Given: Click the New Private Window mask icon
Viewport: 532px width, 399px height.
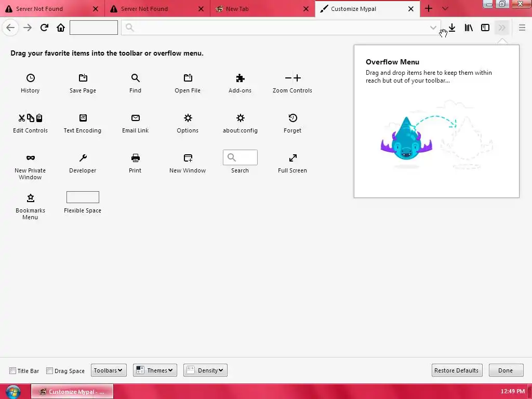Looking at the screenshot, I should point(31,158).
